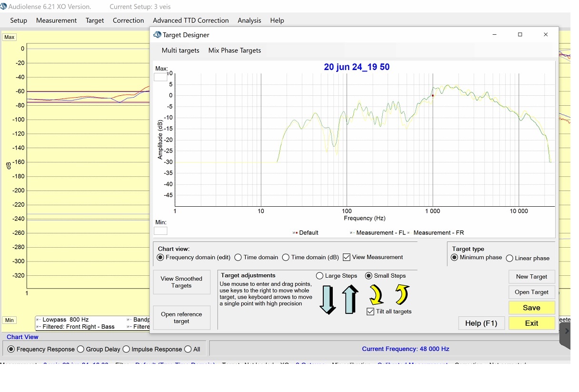Image resolution: width=579 pixels, height=392 pixels.
Task: Click the blue down arrow to lower target
Action: pos(328,300)
